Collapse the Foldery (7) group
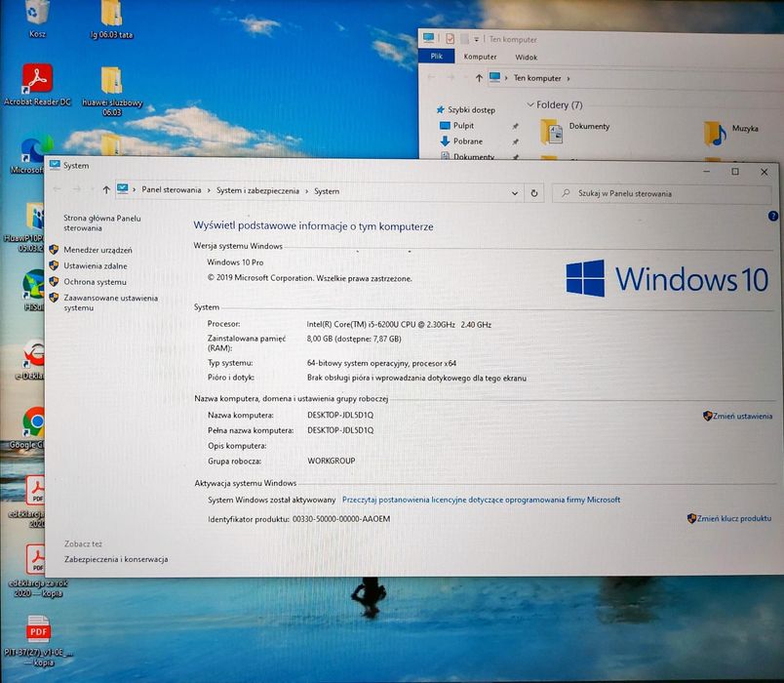The image size is (784, 683). pos(530,104)
